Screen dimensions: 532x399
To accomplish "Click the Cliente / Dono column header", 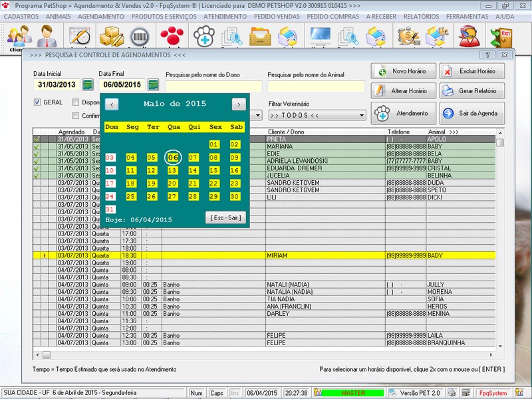I will (x=286, y=132).
